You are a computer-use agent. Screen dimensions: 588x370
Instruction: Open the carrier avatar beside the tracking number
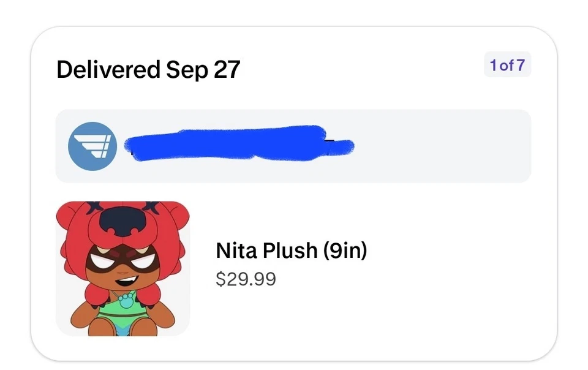point(92,145)
